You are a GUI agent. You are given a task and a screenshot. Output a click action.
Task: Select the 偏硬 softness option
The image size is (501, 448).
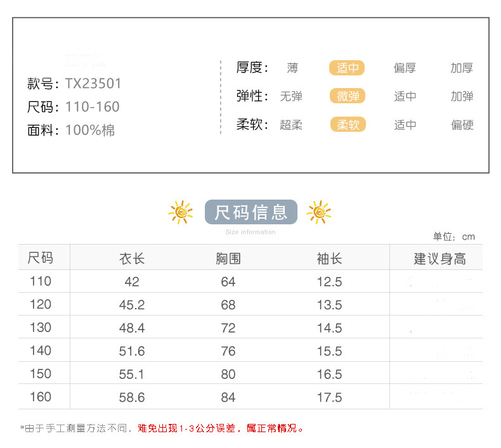(x=462, y=125)
